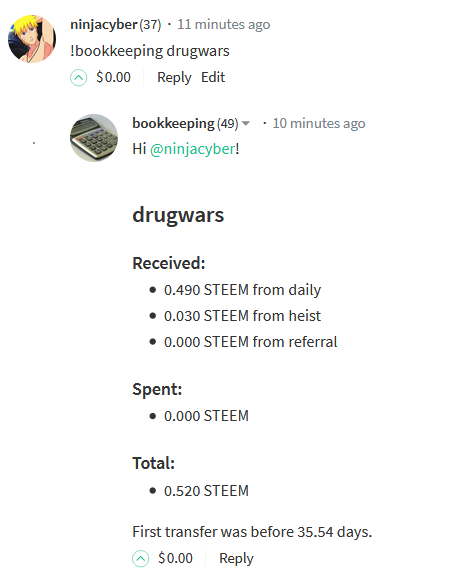475x585 pixels.
Task: Click the (37) reputation score
Action: [x=150, y=25]
